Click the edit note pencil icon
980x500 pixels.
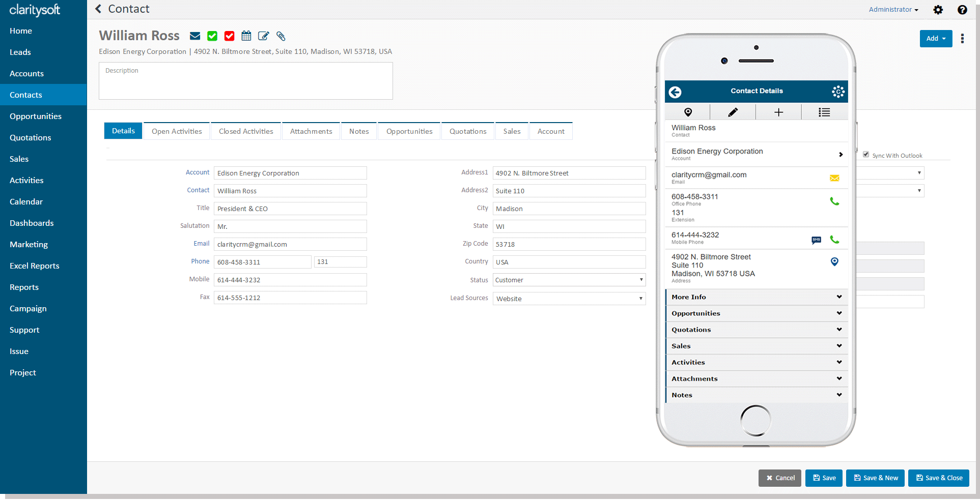tap(263, 36)
